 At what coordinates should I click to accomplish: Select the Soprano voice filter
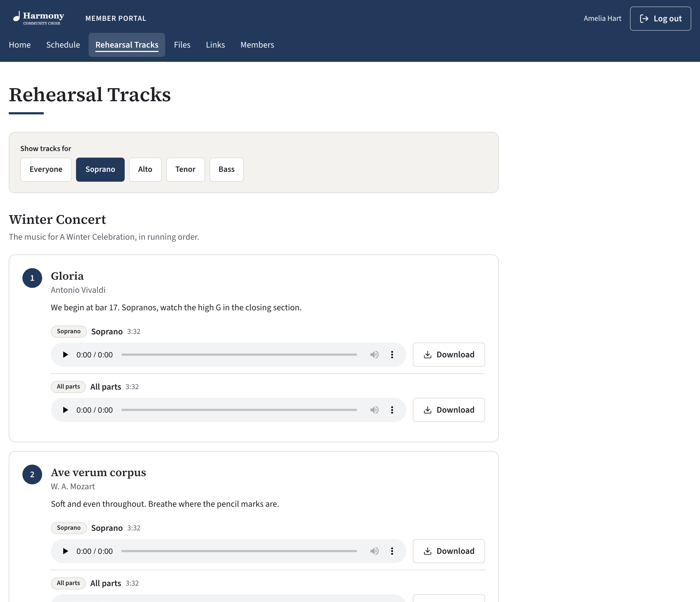100,169
